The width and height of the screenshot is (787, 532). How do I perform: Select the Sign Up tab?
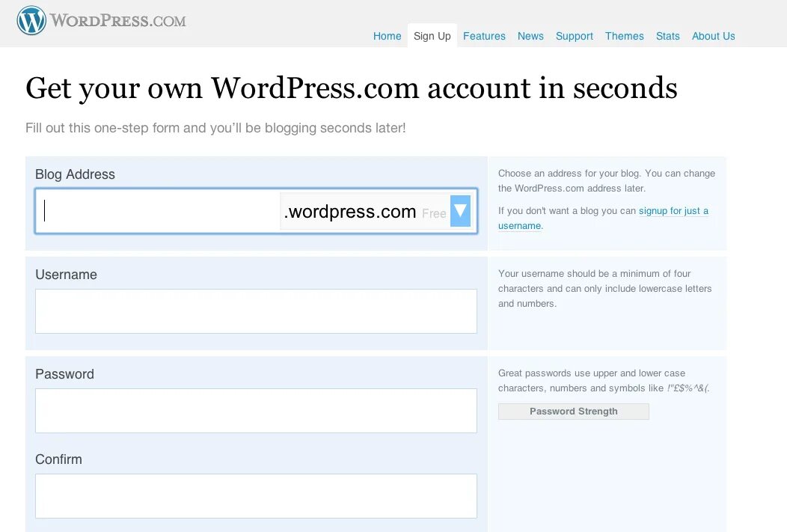(432, 36)
